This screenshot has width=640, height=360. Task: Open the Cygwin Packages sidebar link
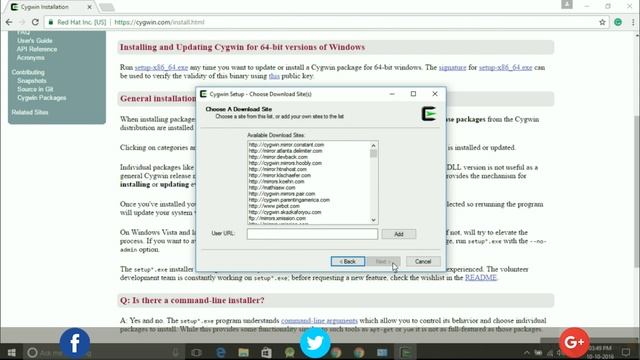[42, 98]
